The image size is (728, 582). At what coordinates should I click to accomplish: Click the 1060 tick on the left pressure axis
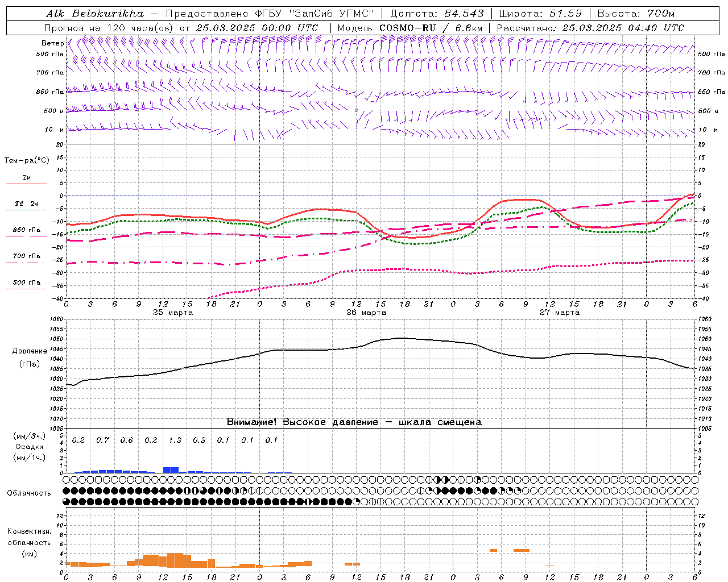coord(56,319)
